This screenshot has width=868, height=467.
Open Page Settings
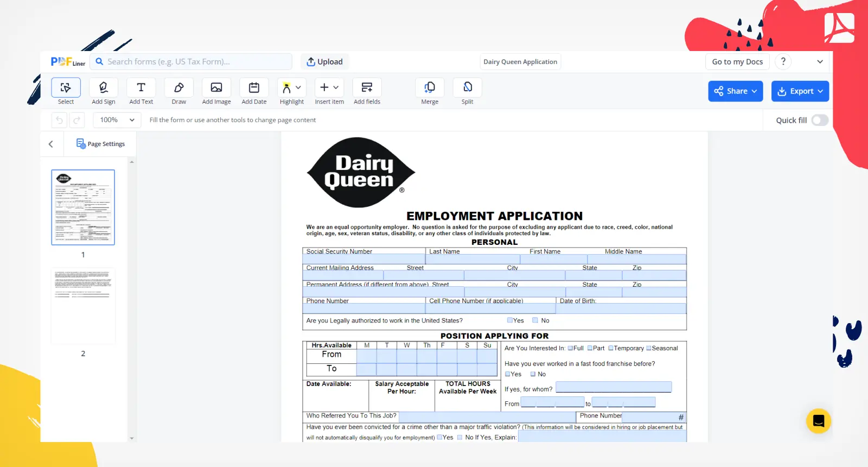(100, 144)
